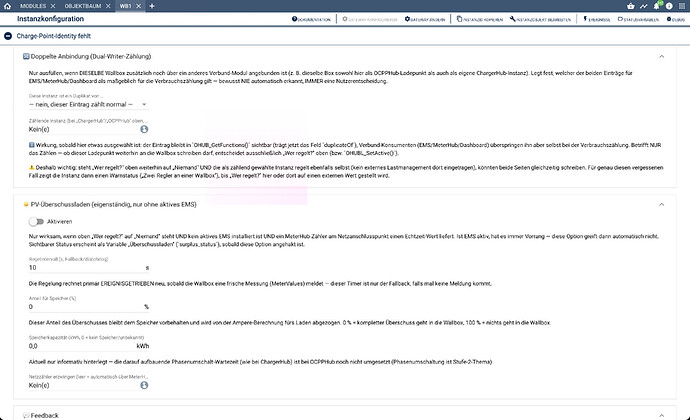Image resolution: width=690 pixels, height=420 pixels.
Task: Click the Charge-Point-Identity fehlt status text
Action: (54, 36)
